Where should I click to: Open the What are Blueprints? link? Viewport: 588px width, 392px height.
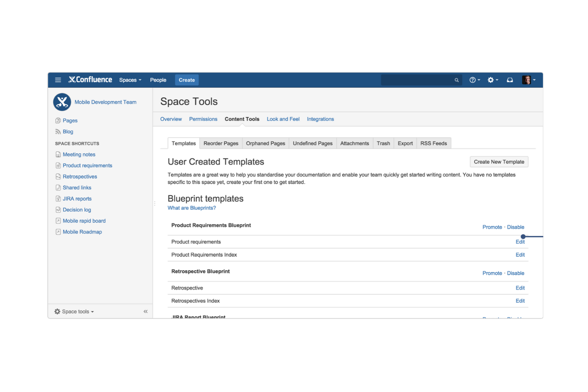click(x=191, y=208)
